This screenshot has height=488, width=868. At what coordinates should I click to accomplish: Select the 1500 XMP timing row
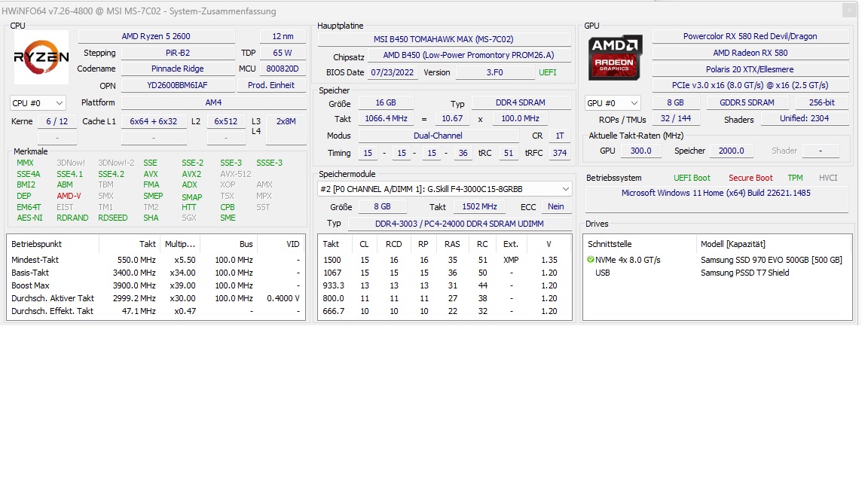click(445, 260)
